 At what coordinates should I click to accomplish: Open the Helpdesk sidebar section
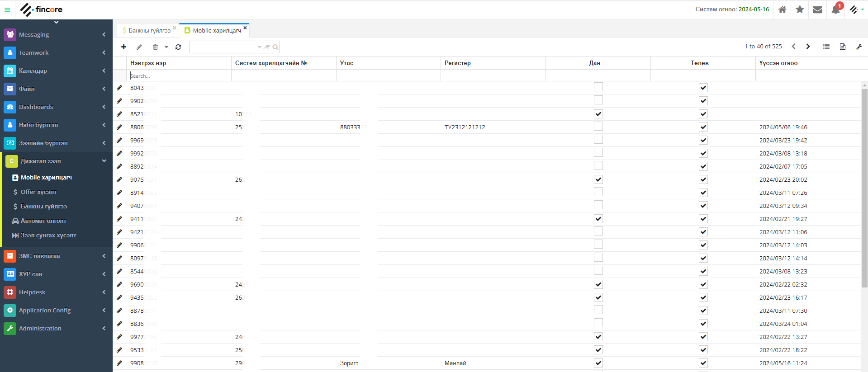tap(56, 292)
